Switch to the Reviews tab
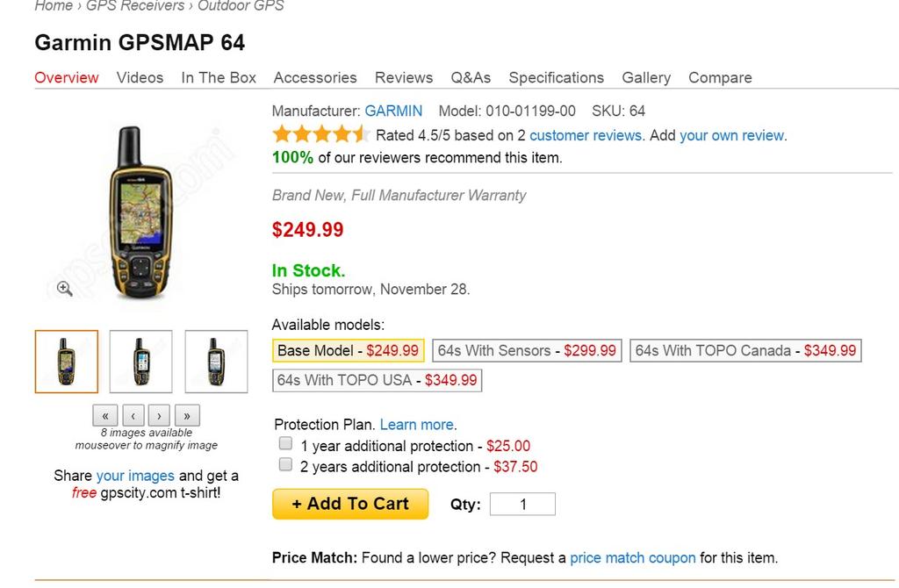Image resolution: width=899 pixels, height=588 pixels. [403, 77]
